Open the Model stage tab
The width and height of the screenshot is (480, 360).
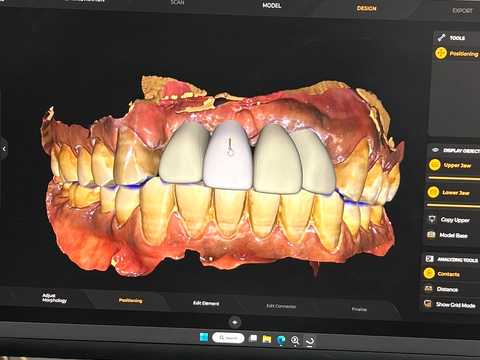272,5
